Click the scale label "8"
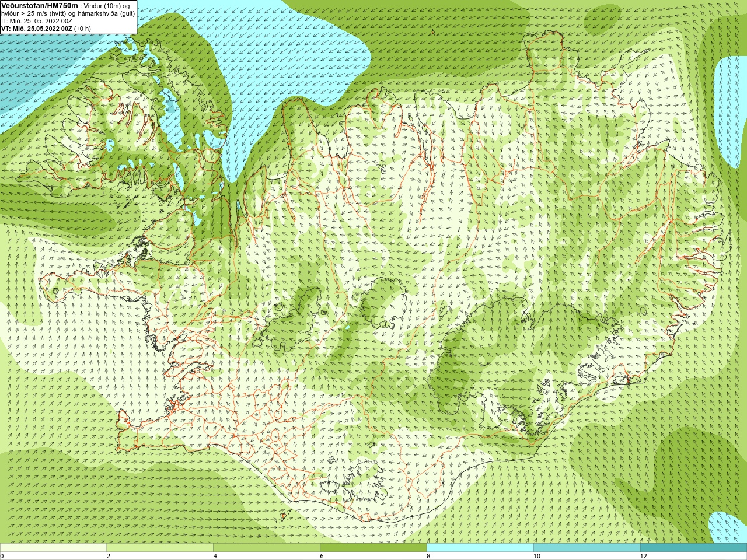Image resolution: width=747 pixels, height=560 pixels. coord(429,556)
